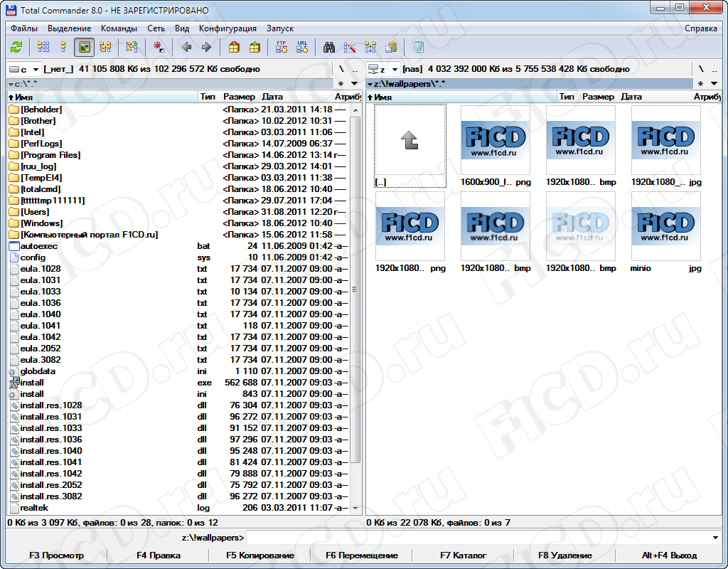Sort left panel by Размер column header
Screen dimensions: 728x569
point(239,97)
